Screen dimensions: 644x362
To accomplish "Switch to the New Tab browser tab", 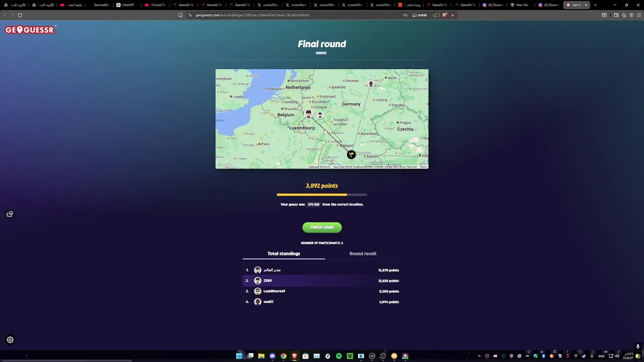I will click(x=520, y=5).
